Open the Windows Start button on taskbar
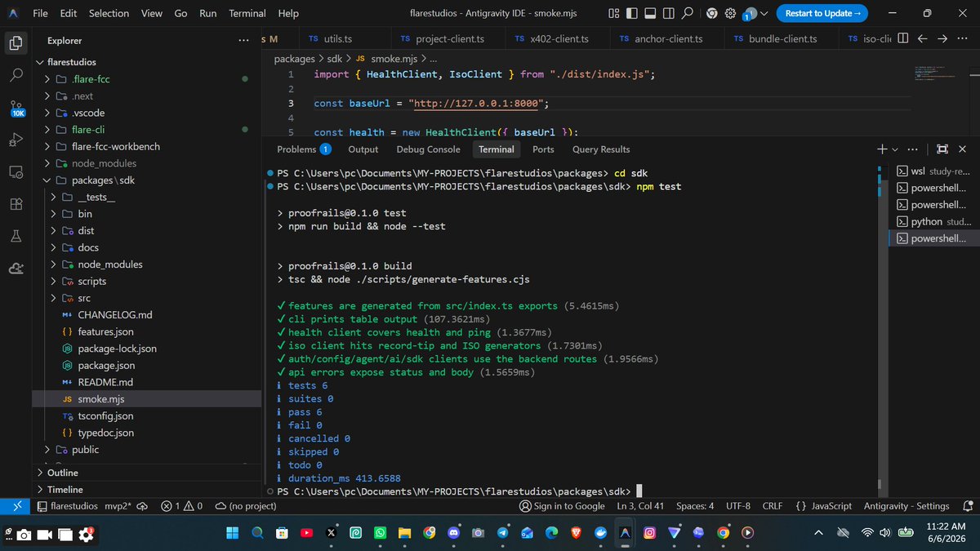The image size is (980, 551). click(x=233, y=532)
